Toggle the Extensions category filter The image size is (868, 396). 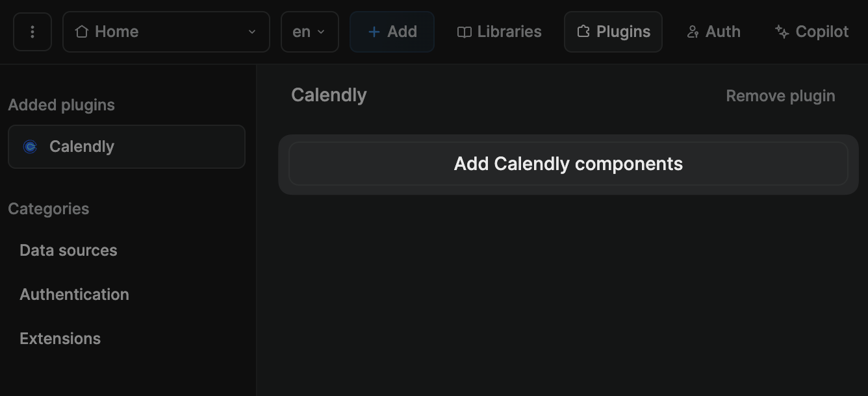coord(60,338)
